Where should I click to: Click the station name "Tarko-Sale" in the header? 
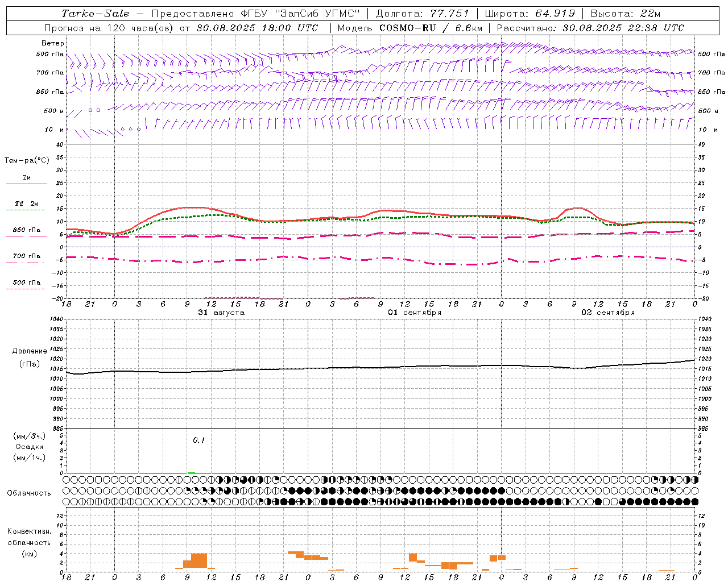point(96,14)
